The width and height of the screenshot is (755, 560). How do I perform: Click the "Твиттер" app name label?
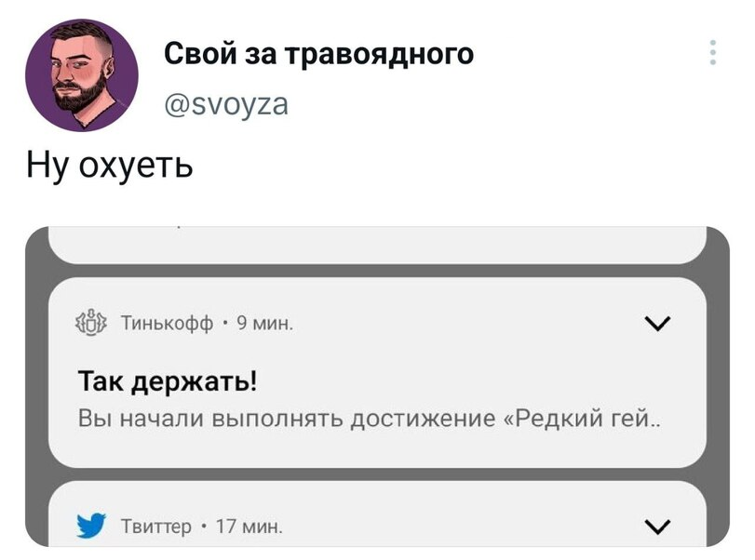[x=156, y=528]
